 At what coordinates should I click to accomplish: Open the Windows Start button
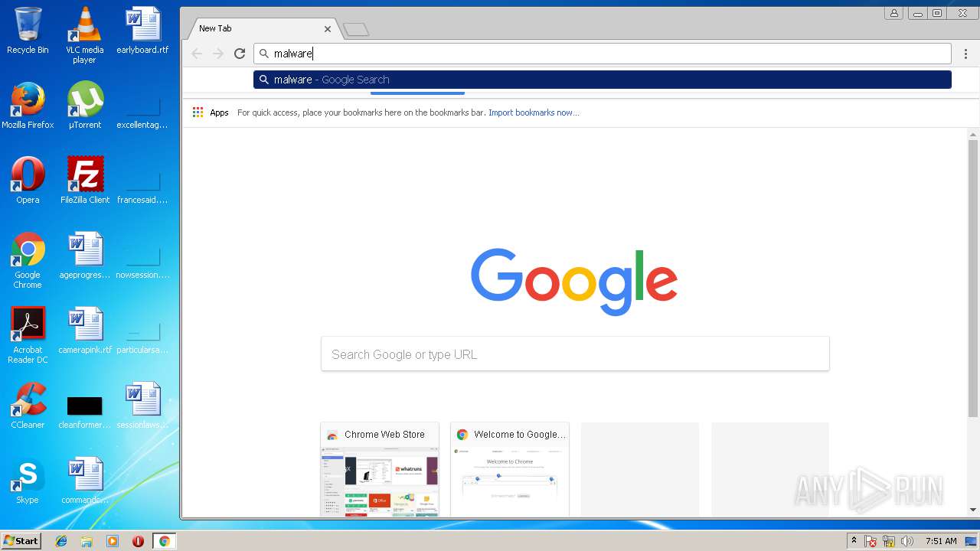21,541
